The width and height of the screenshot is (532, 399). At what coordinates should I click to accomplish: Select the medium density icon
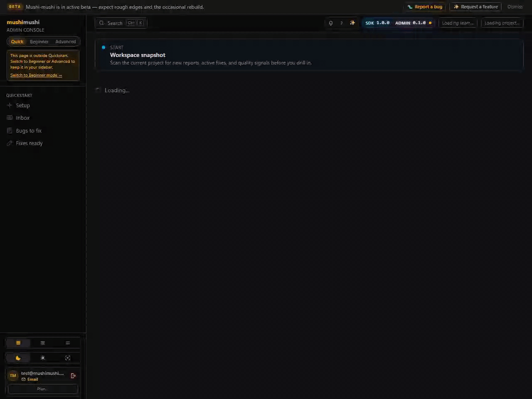coord(43,343)
